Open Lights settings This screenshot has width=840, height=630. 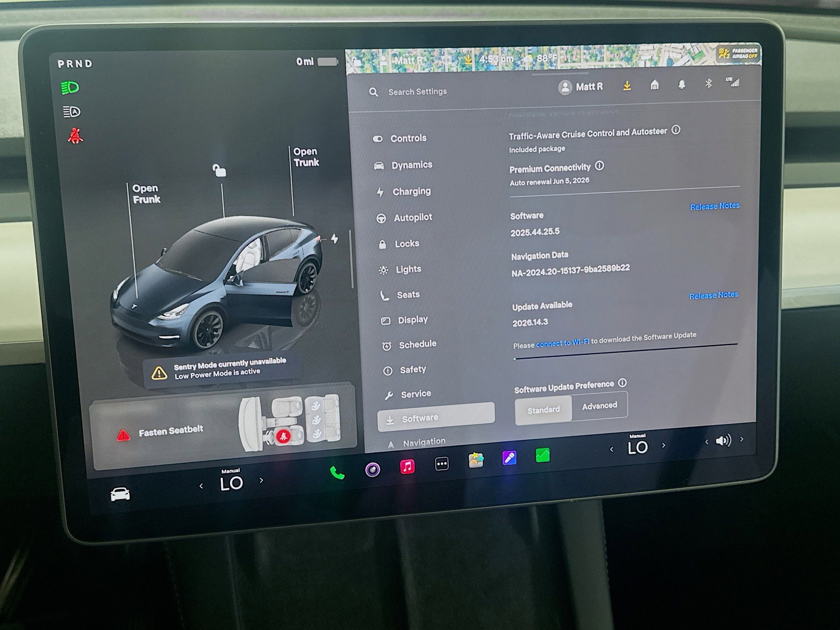[400, 270]
